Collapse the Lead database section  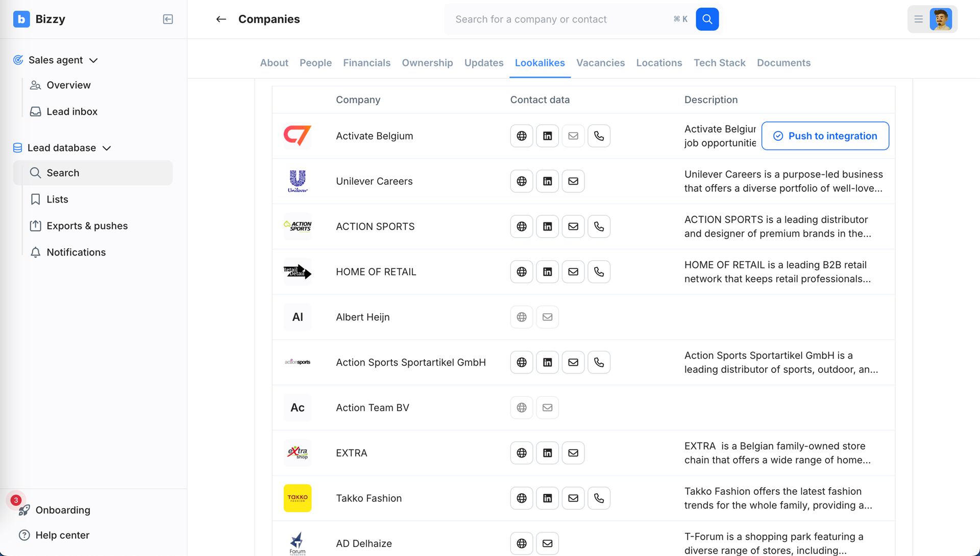click(107, 148)
